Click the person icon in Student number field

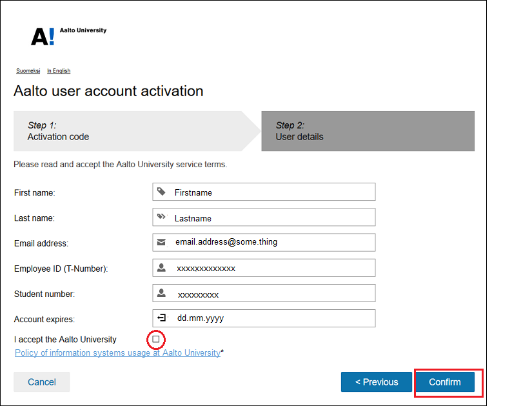pyautogui.click(x=161, y=294)
